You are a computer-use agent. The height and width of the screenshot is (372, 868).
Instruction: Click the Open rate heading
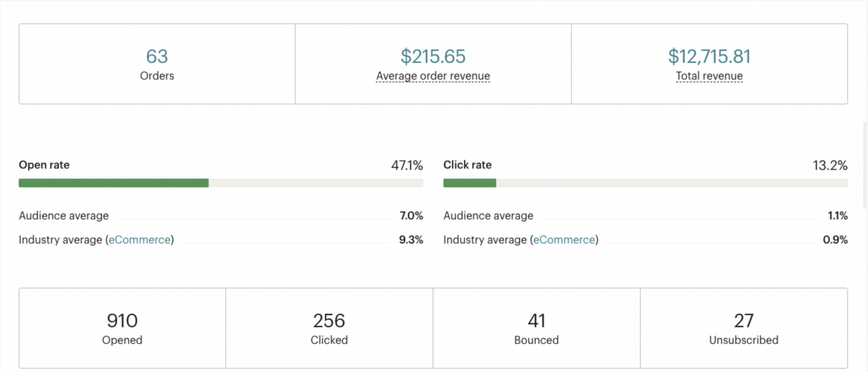click(44, 165)
